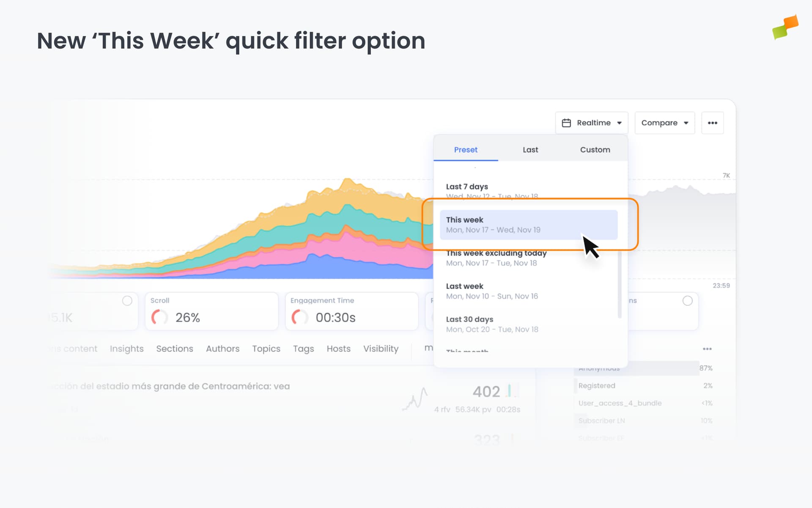Viewport: 812px width, 508px height.
Task: Switch to the Visibility tab
Action: pos(381,349)
